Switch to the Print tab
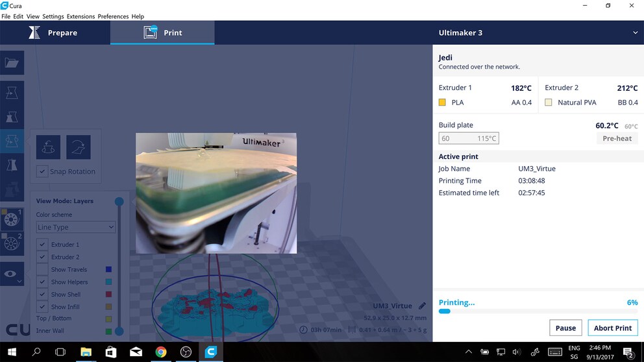The height and width of the screenshot is (362, 644). click(x=162, y=33)
